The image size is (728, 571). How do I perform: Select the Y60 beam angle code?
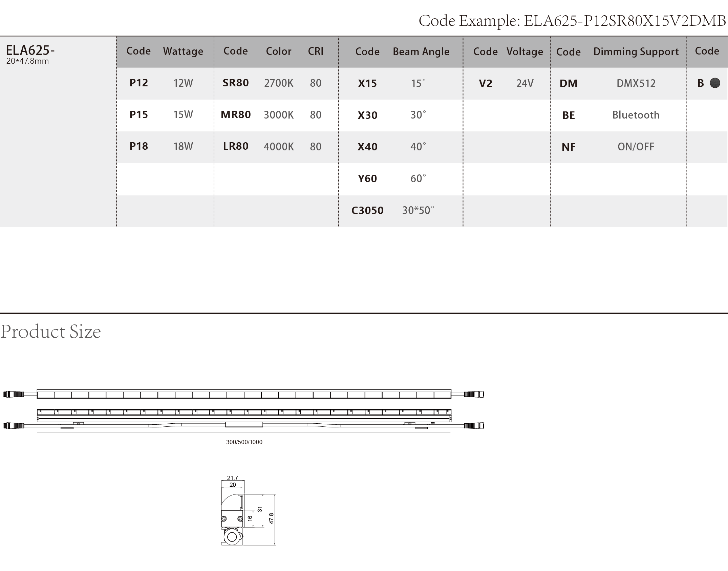367,178
